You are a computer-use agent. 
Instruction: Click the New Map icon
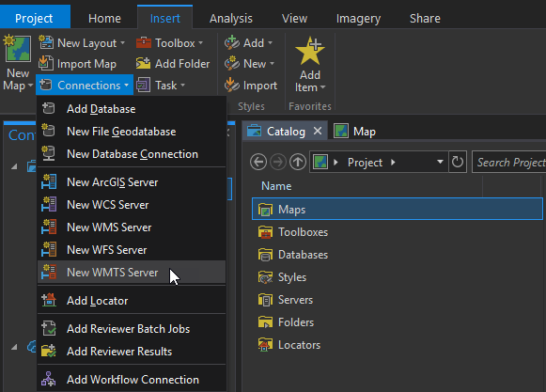pos(18,50)
